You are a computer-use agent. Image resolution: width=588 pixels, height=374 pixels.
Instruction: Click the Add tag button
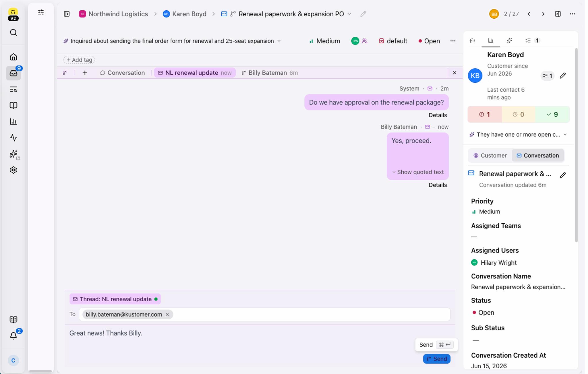point(79,60)
